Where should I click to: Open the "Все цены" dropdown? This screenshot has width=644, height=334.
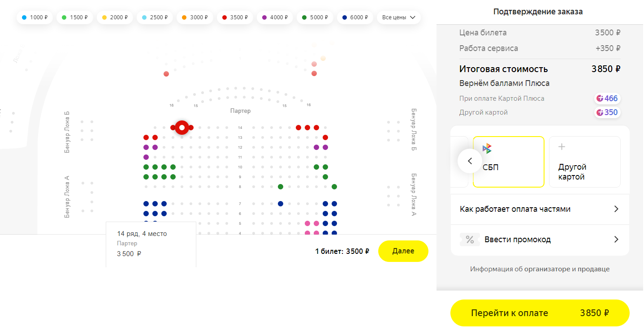pyautogui.click(x=398, y=17)
